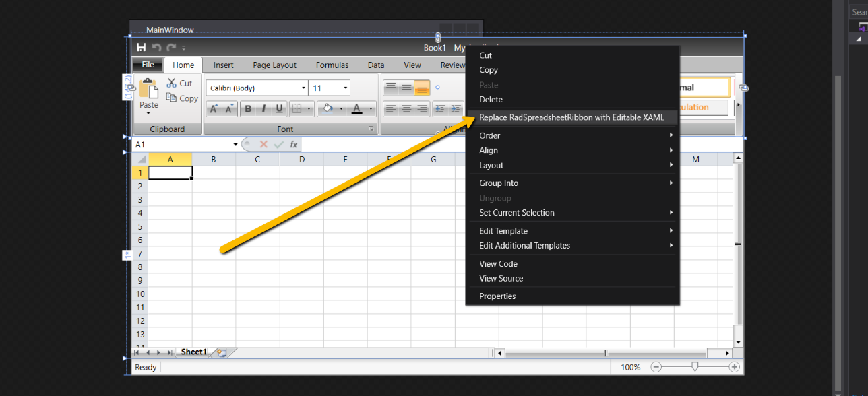This screenshot has height=396, width=868.
Task: Toggle middle vertical alignment
Action: pos(406,88)
